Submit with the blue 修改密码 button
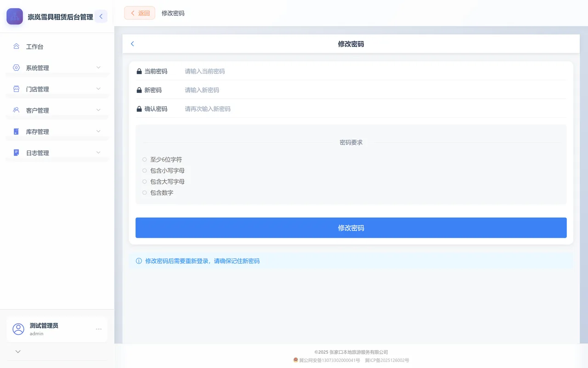 351,228
